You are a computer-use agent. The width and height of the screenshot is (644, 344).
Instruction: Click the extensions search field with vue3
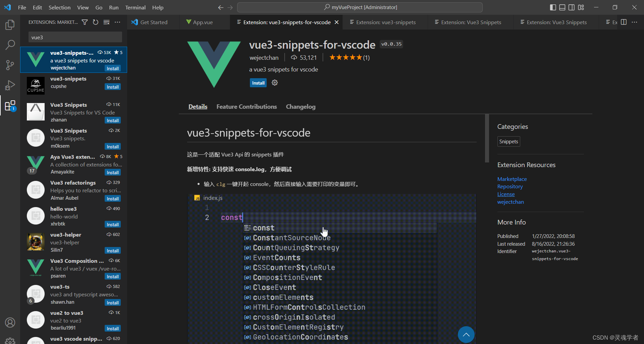(75, 37)
